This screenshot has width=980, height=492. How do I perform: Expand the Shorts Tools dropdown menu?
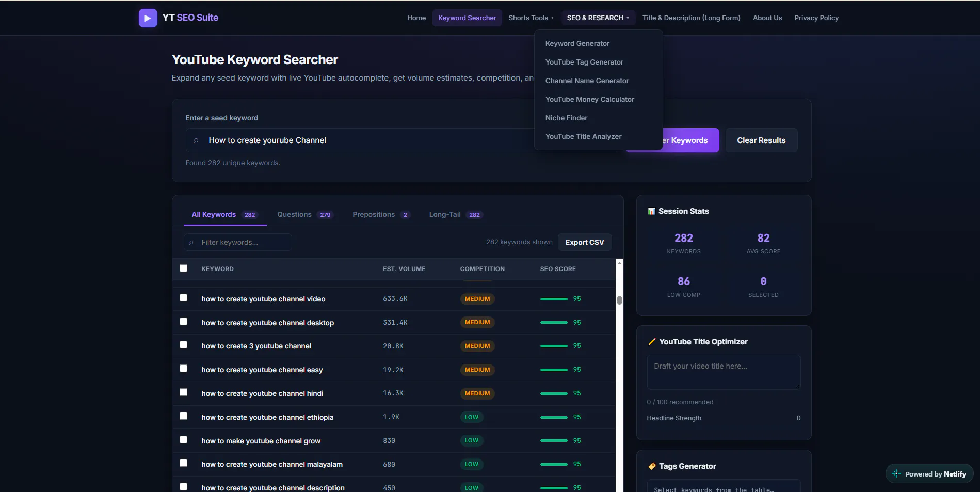(531, 18)
